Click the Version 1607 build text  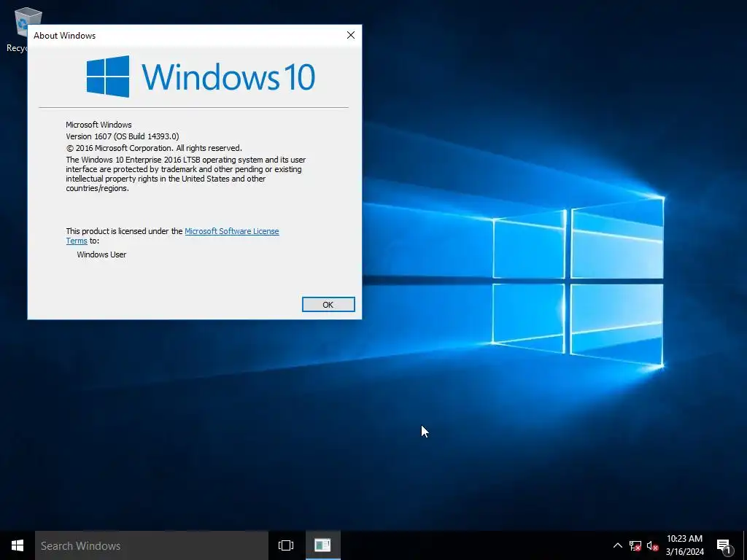[x=123, y=136]
